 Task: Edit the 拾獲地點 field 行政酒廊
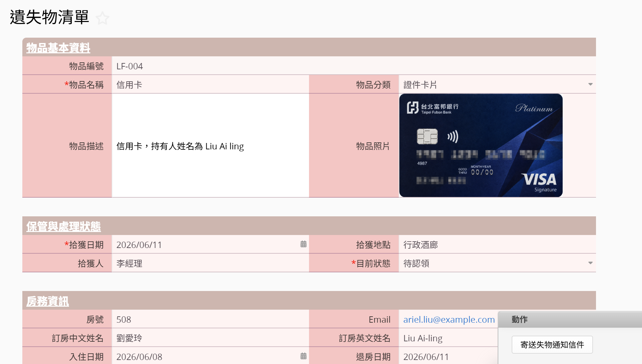click(x=497, y=245)
